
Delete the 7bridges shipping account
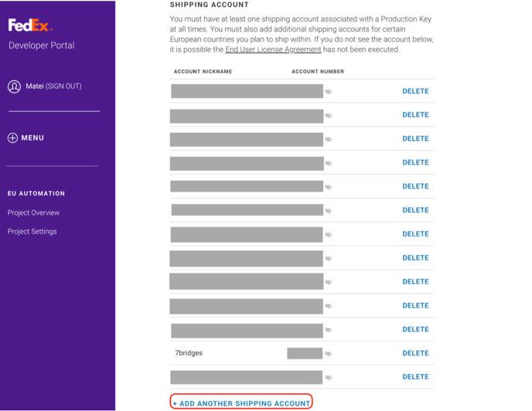click(415, 353)
